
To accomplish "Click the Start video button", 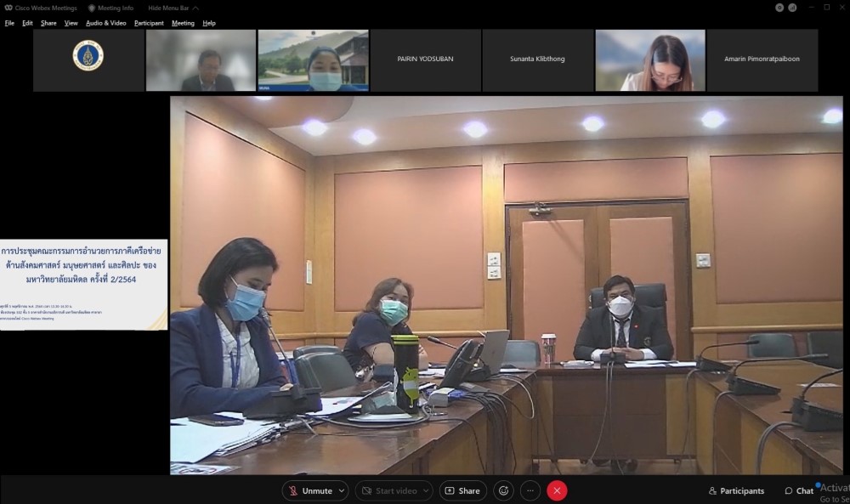I will point(388,490).
